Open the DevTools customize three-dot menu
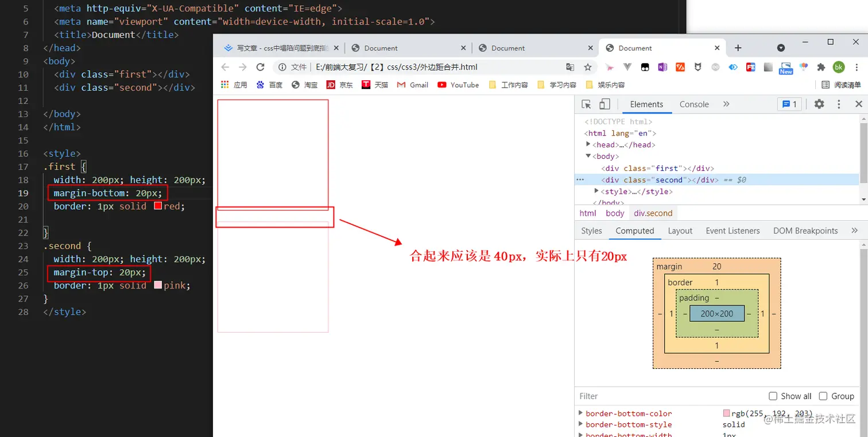868x437 pixels. point(839,104)
